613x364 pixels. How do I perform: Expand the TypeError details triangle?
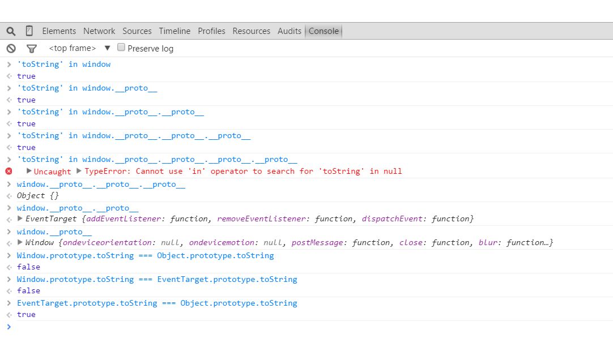pyautogui.click(x=79, y=171)
